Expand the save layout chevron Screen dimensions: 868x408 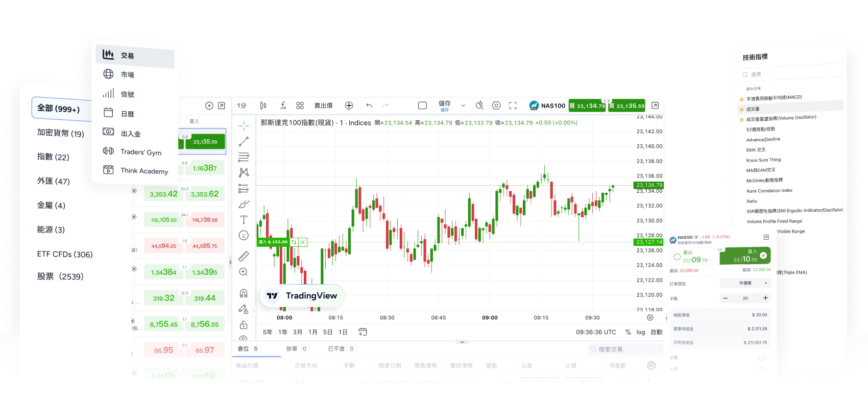[463, 106]
